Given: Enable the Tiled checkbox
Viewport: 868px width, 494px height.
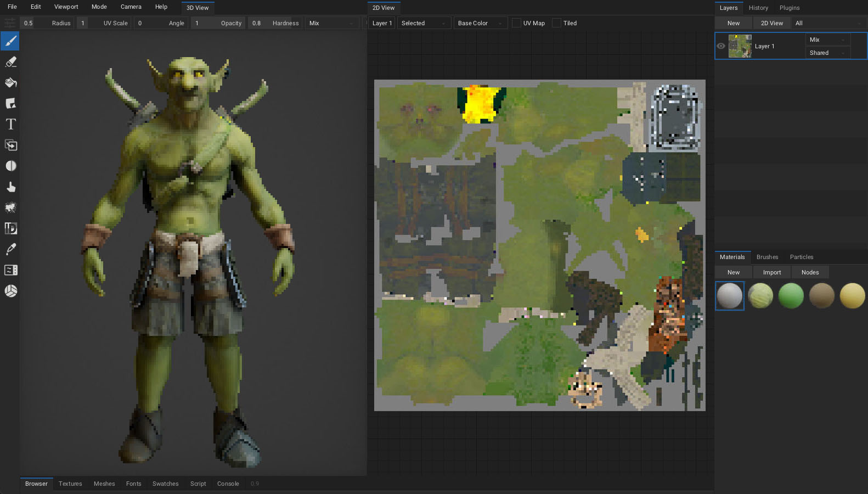Looking at the screenshot, I should pyautogui.click(x=556, y=23).
